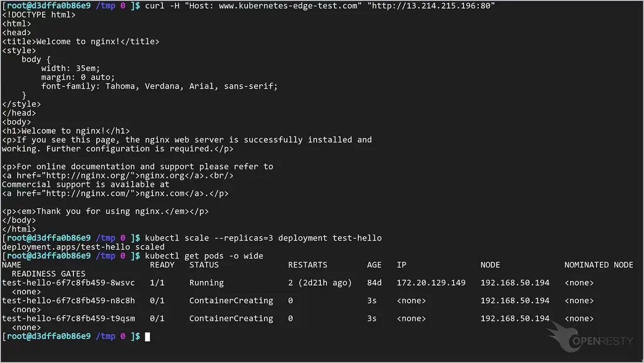Click the READINESS GATES header text
Viewport: 644px width, 363px height.
point(49,273)
